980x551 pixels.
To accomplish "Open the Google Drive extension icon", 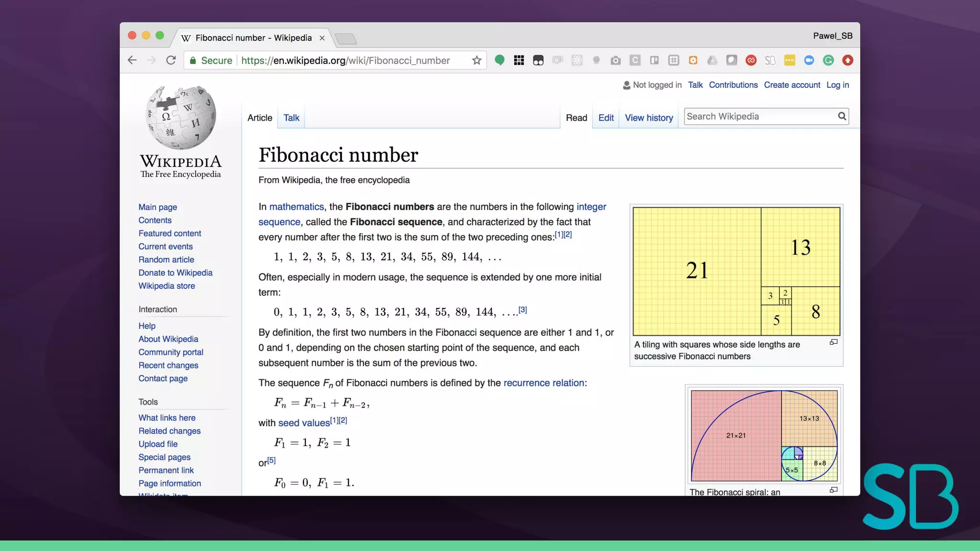I will click(712, 60).
